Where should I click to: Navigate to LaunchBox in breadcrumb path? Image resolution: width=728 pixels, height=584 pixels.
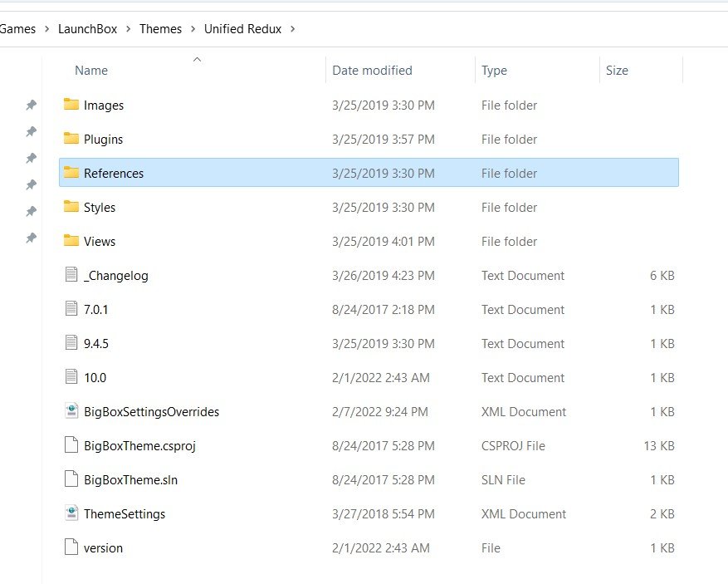click(x=88, y=29)
